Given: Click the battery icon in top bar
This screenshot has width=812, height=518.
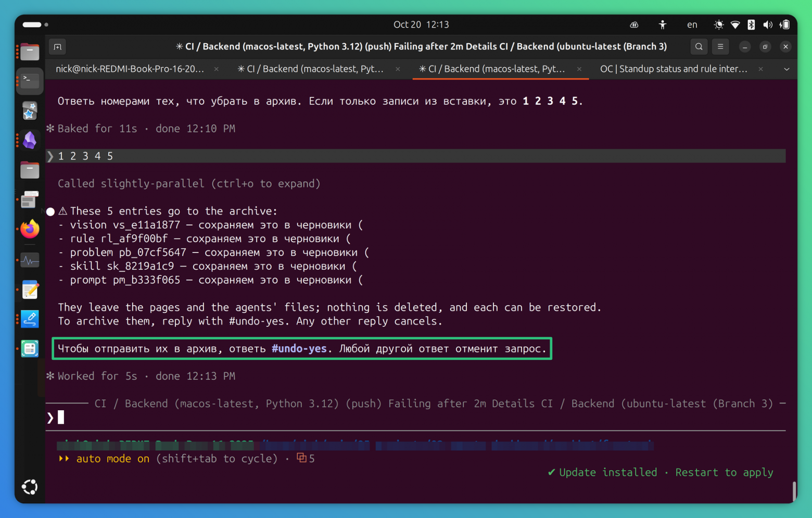Looking at the screenshot, I should pos(784,24).
